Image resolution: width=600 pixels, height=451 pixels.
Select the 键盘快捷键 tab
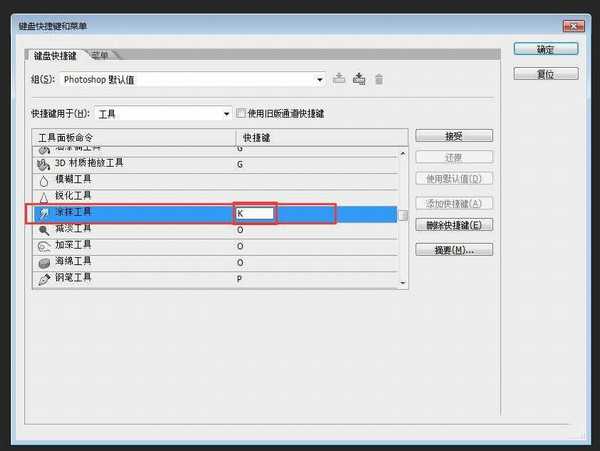pos(54,55)
